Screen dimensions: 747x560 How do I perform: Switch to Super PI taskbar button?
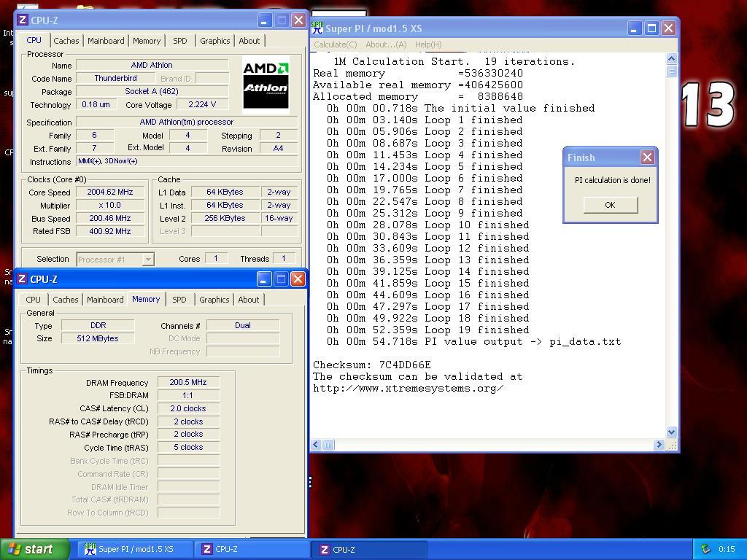coord(135,549)
